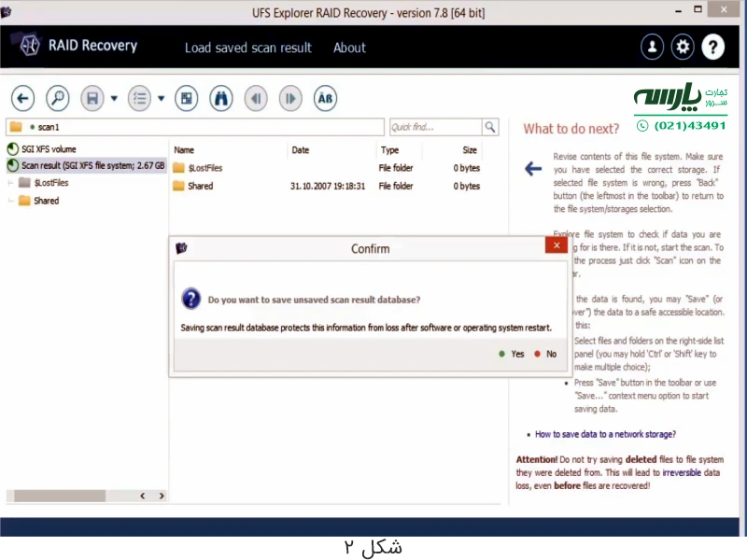
Task: Expand the $LostFiles tree node
Action: tap(11, 183)
